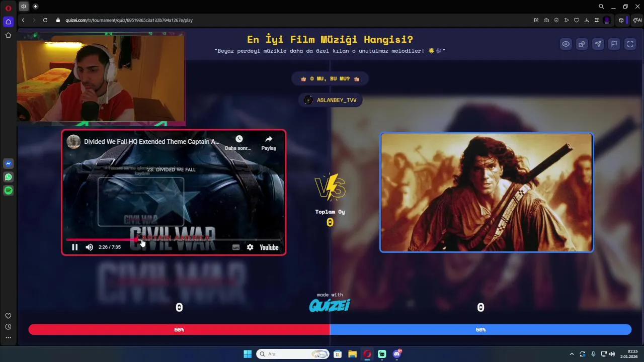Screen dimensions: 644x362
Task: Open File Explorer from taskbar
Action: pyautogui.click(x=352, y=354)
